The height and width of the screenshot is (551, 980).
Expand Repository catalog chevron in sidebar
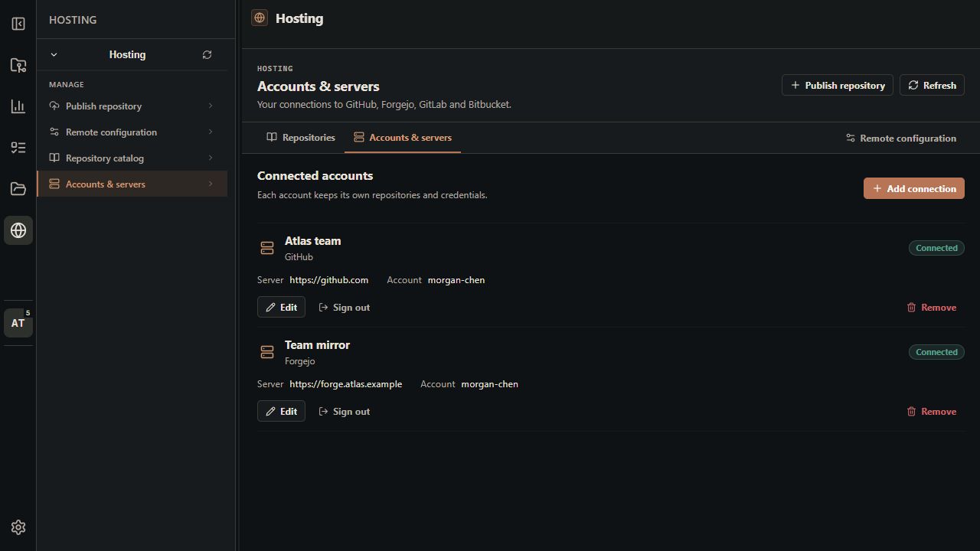tap(211, 158)
